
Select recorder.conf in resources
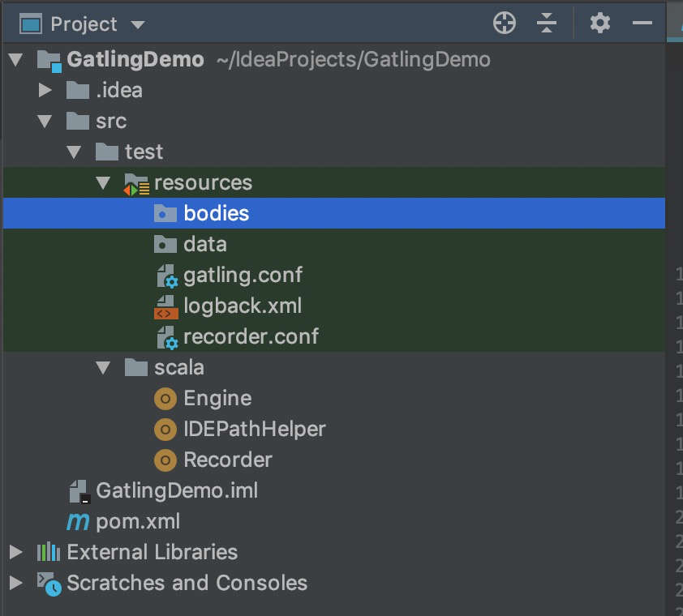tap(334, 337)
